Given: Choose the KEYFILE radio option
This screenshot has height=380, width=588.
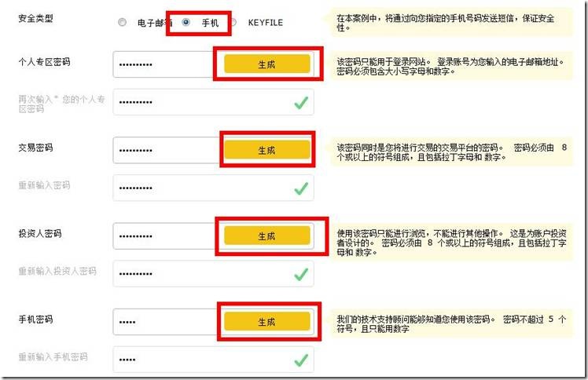Looking at the screenshot, I should click(x=233, y=22).
